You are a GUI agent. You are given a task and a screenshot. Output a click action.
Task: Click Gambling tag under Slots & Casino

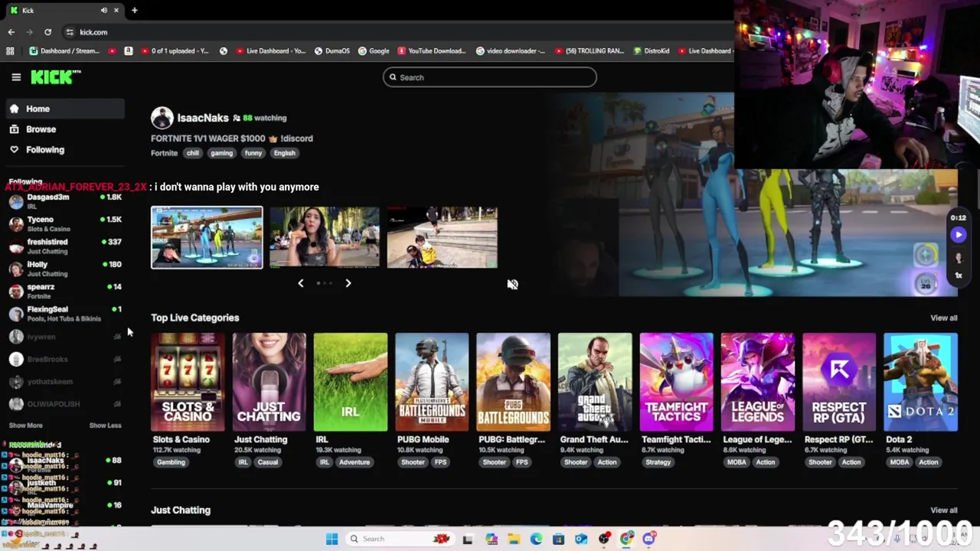click(171, 462)
